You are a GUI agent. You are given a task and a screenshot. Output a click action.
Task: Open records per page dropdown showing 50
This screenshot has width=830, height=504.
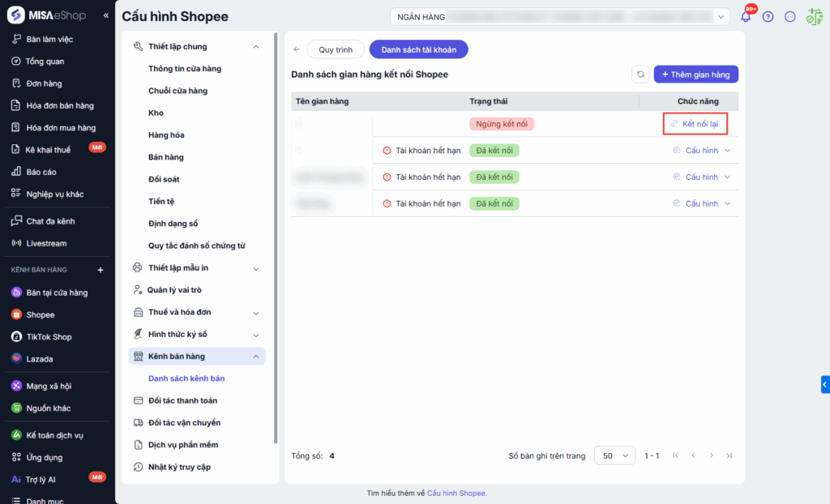(x=614, y=455)
